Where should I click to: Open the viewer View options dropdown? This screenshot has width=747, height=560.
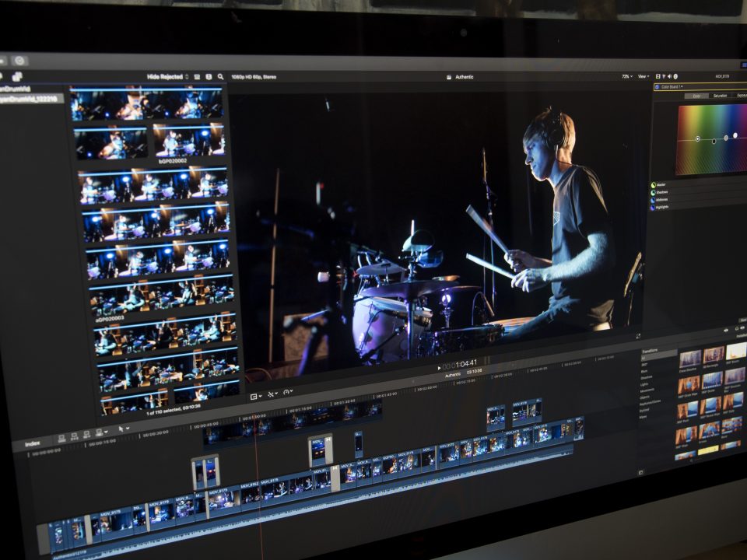click(x=644, y=76)
